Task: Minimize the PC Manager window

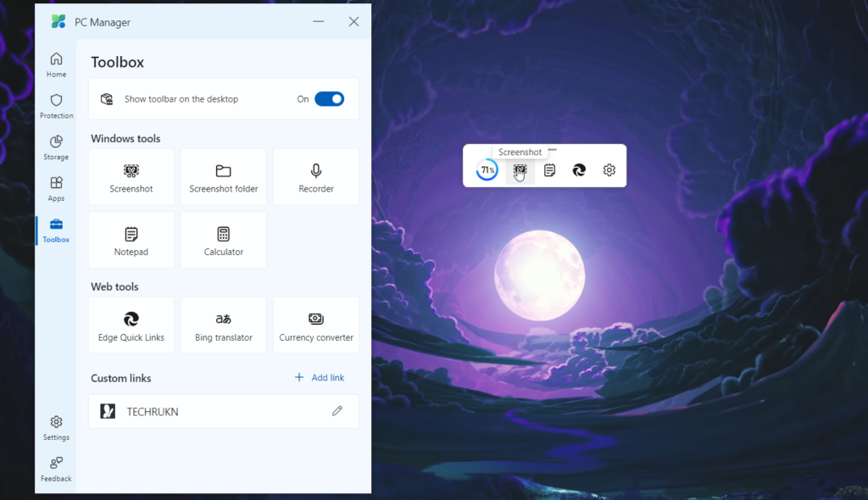Action: pyautogui.click(x=319, y=21)
